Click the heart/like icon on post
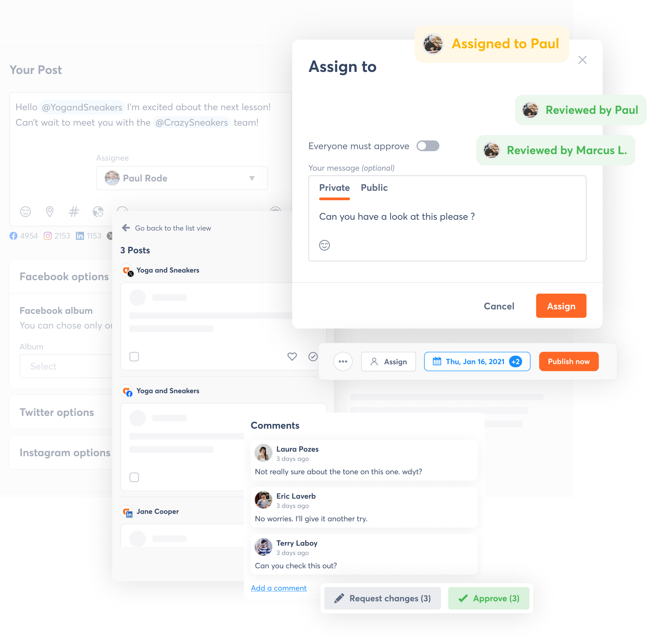Image resolution: width=650 pixels, height=644 pixels. click(292, 356)
